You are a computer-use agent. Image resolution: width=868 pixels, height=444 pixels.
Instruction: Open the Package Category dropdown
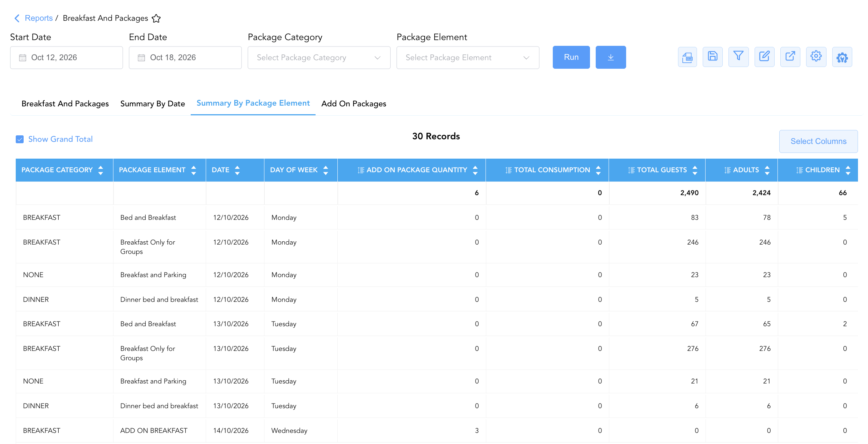pos(319,58)
